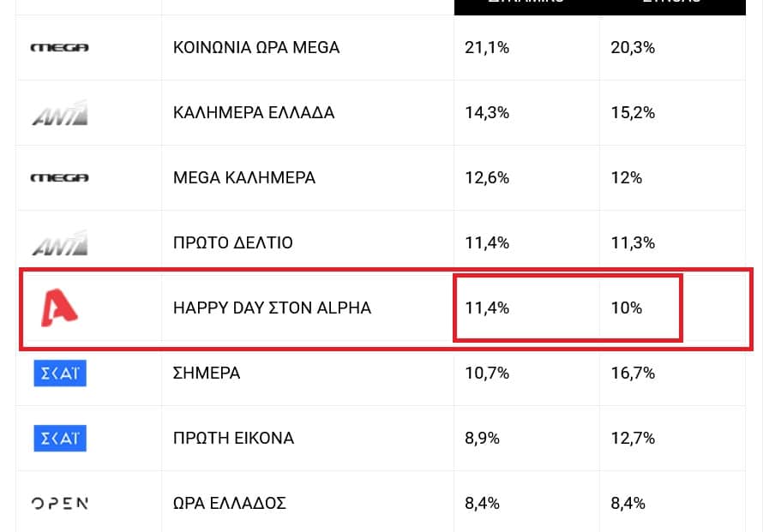Click the ΣΚΑΪ logo beside ΠΡΩΤΗ ΕΙΚΟΝΑ
The image size is (763, 532).
[x=60, y=438]
